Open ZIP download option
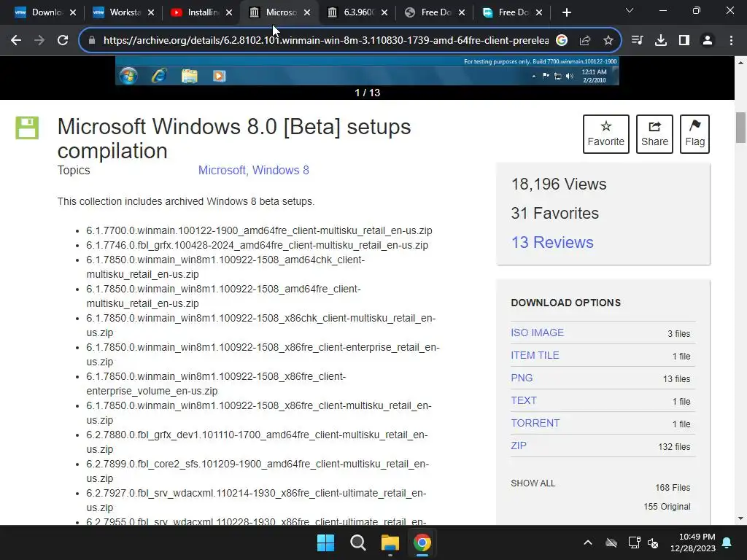This screenshot has height=560, width=747. click(x=519, y=446)
